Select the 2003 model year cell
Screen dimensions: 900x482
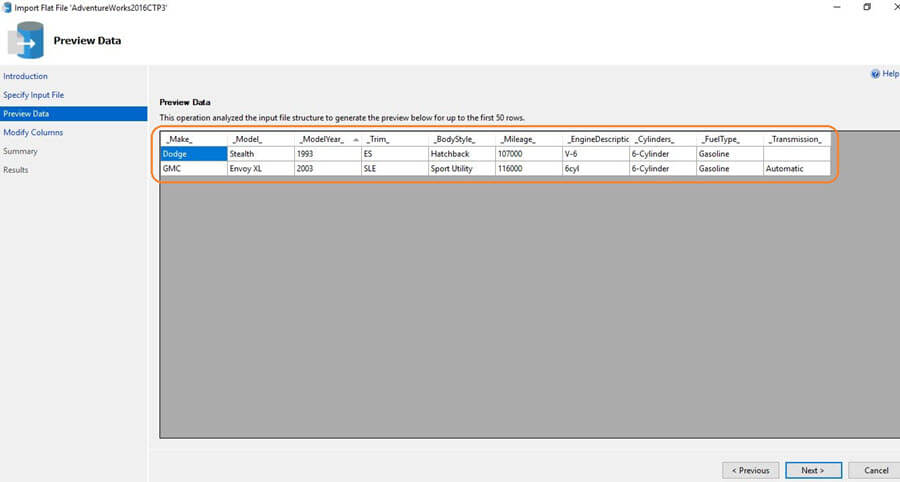[328, 169]
